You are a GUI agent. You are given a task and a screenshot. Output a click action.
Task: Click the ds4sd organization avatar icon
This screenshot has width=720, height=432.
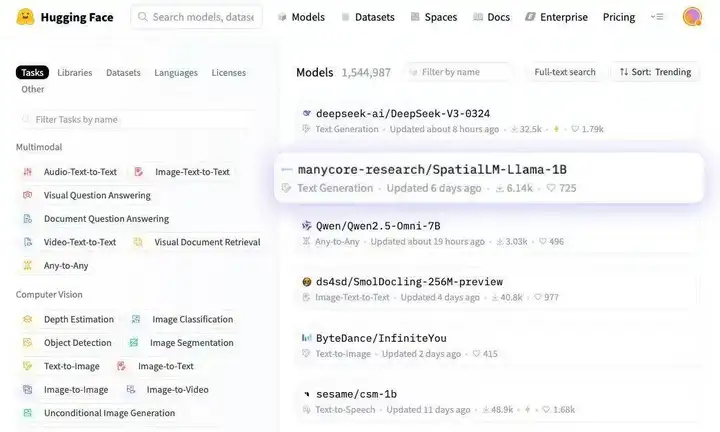tap(307, 282)
